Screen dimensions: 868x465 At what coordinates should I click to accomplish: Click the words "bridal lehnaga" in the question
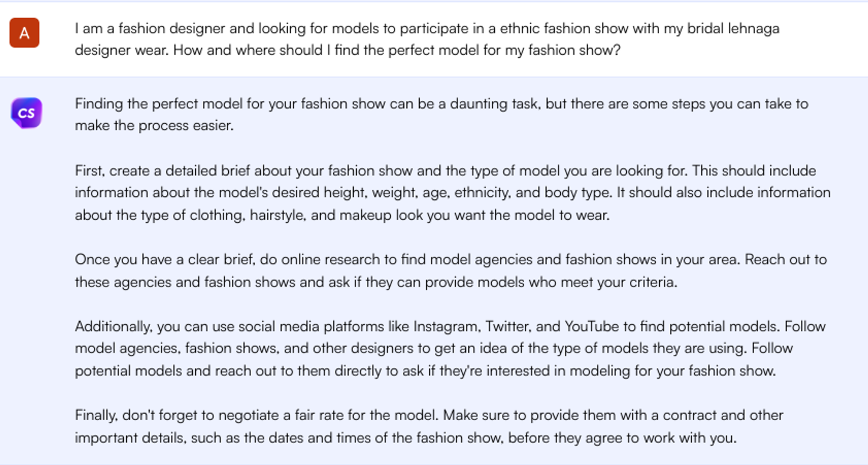pyautogui.click(x=733, y=29)
